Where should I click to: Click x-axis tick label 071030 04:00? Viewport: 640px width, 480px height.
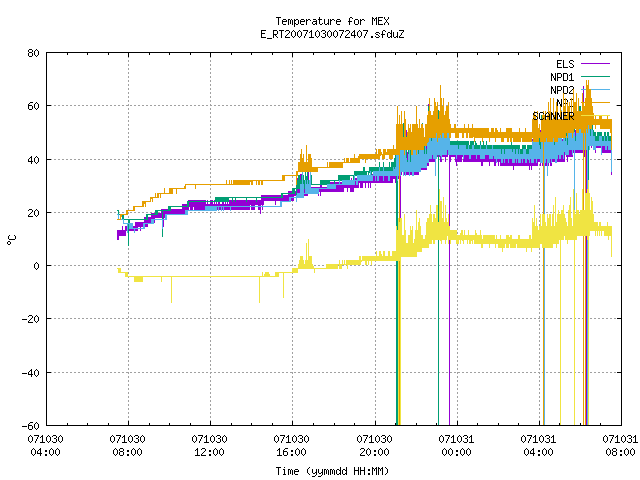pyautogui.click(x=45, y=446)
